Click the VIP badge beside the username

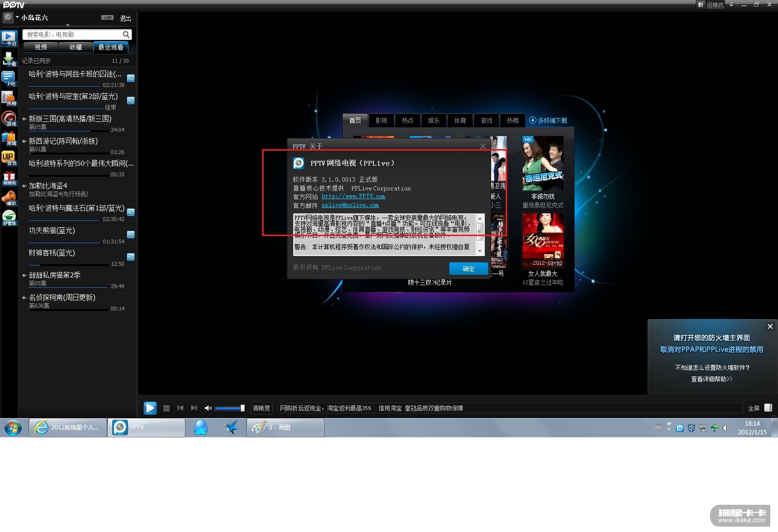pos(107,17)
